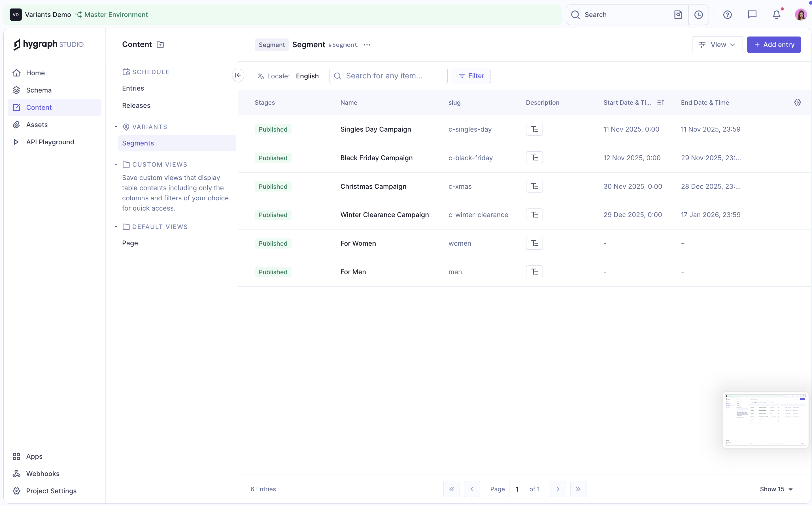Collapse the CUSTOM VIEWS section
Image resolution: width=812 pixels, height=506 pixels.
[x=116, y=164]
